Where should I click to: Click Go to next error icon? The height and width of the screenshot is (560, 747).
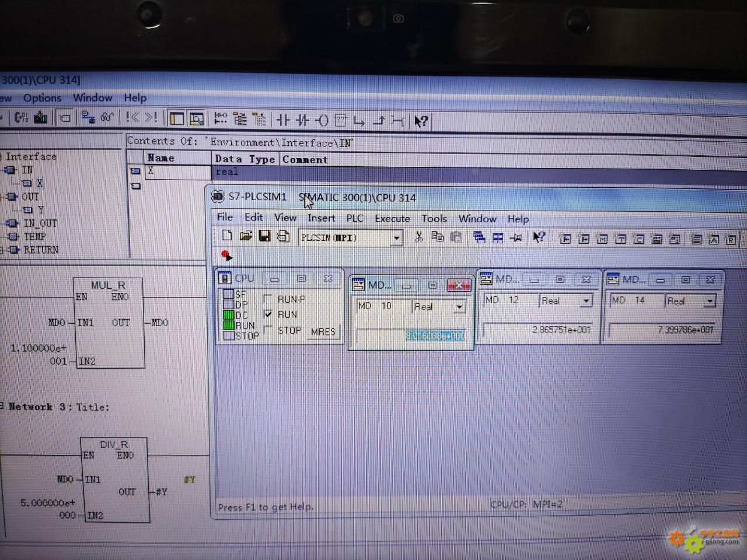(x=151, y=117)
